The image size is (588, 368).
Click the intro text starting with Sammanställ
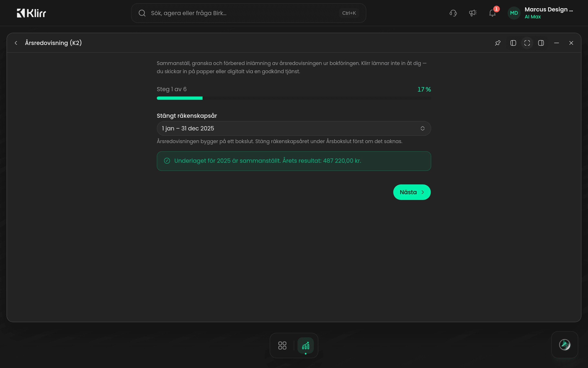pos(292,67)
